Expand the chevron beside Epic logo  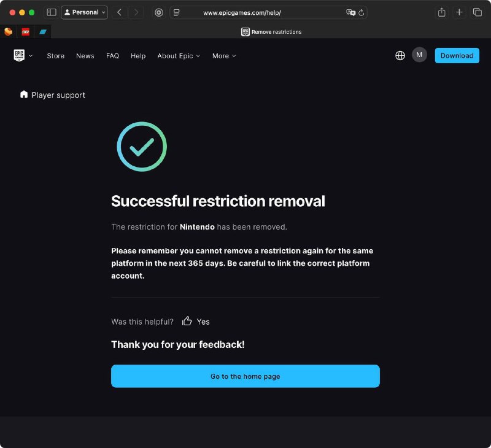click(31, 56)
